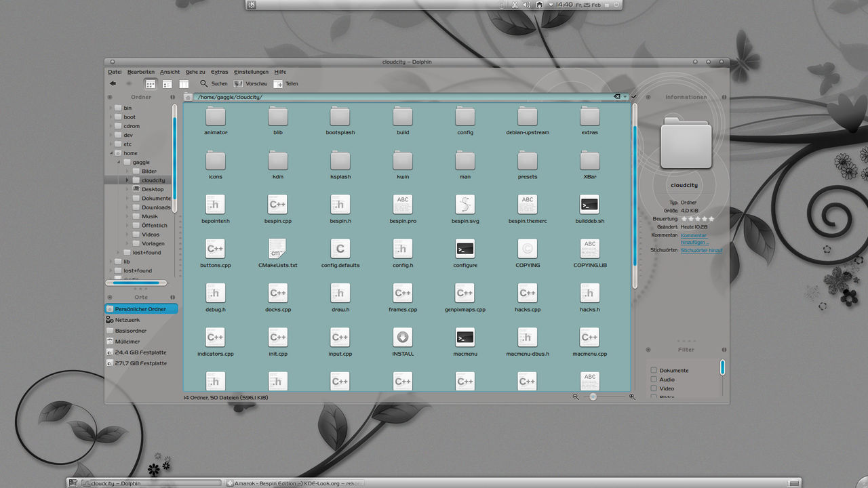Expand the cdrom folder in tree

point(110,126)
